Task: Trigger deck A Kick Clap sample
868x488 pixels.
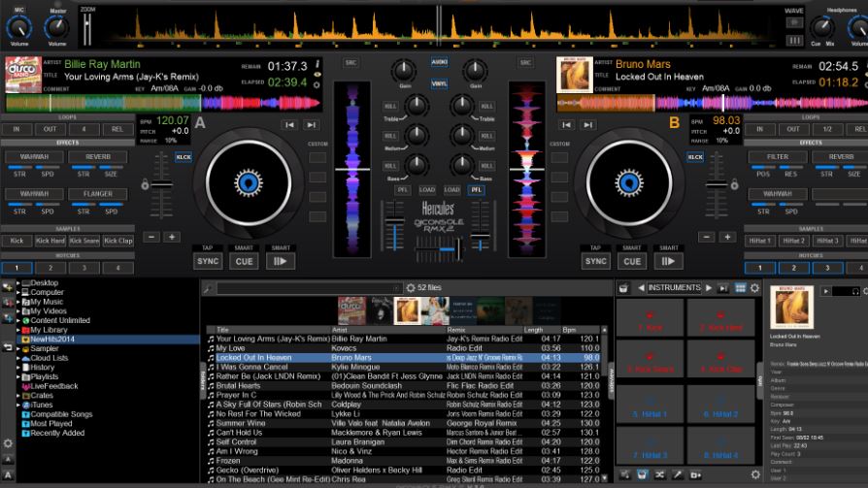Action: [117, 241]
